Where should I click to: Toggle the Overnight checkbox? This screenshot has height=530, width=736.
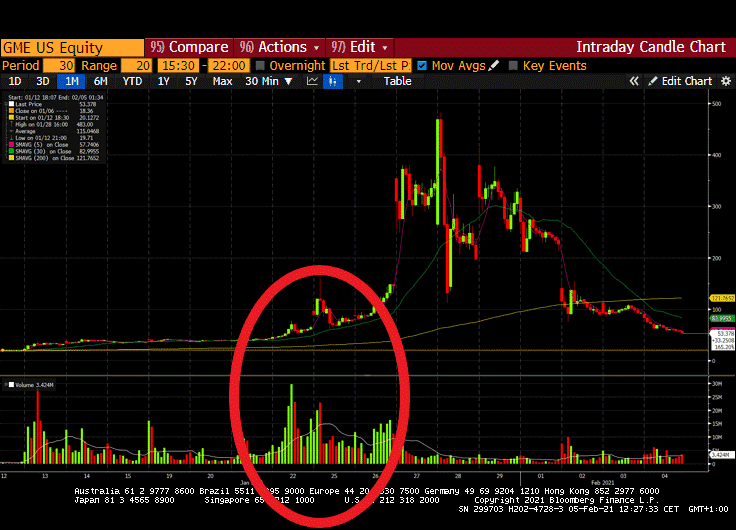pos(260,66)
